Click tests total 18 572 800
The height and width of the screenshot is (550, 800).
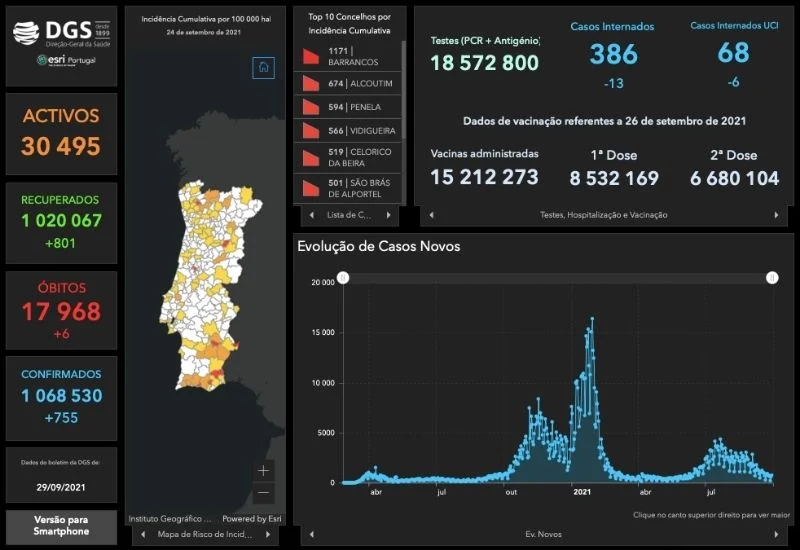pos(484,63)
